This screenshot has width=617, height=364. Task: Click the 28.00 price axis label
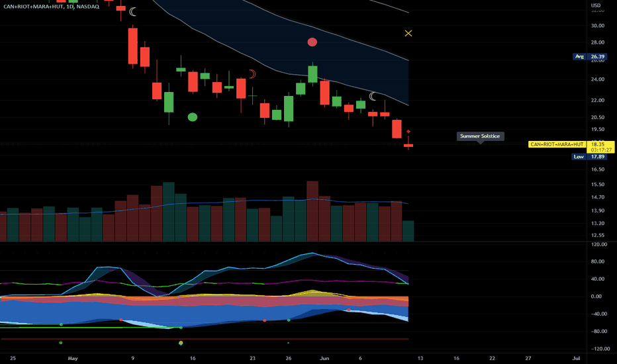click(597, 42)
